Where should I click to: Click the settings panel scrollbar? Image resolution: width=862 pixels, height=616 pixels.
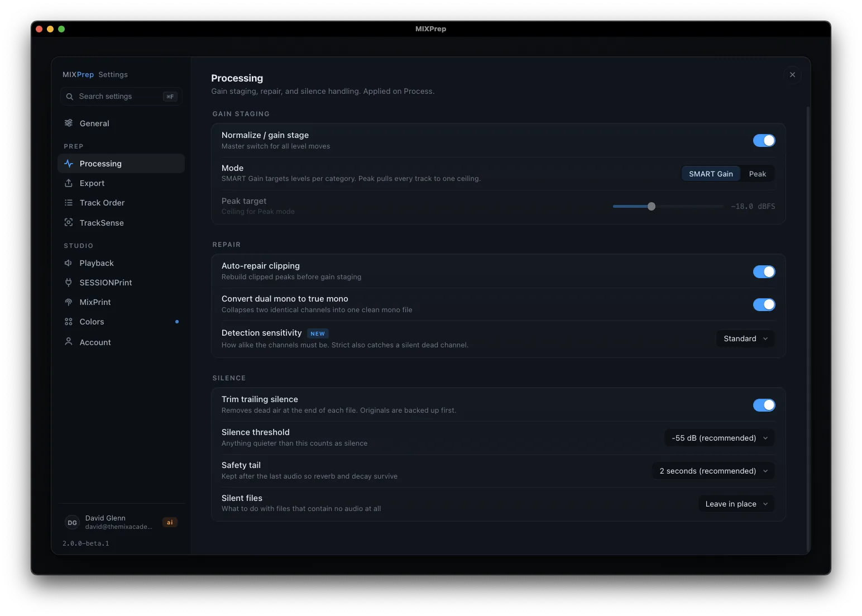coord(808,330)
